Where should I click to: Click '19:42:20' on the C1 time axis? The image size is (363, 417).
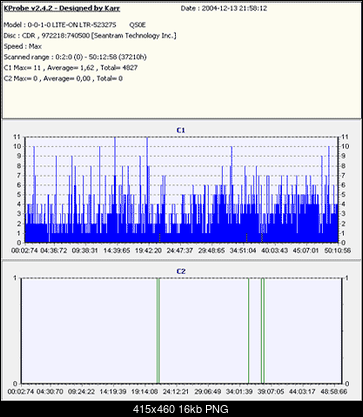point(148,250)
